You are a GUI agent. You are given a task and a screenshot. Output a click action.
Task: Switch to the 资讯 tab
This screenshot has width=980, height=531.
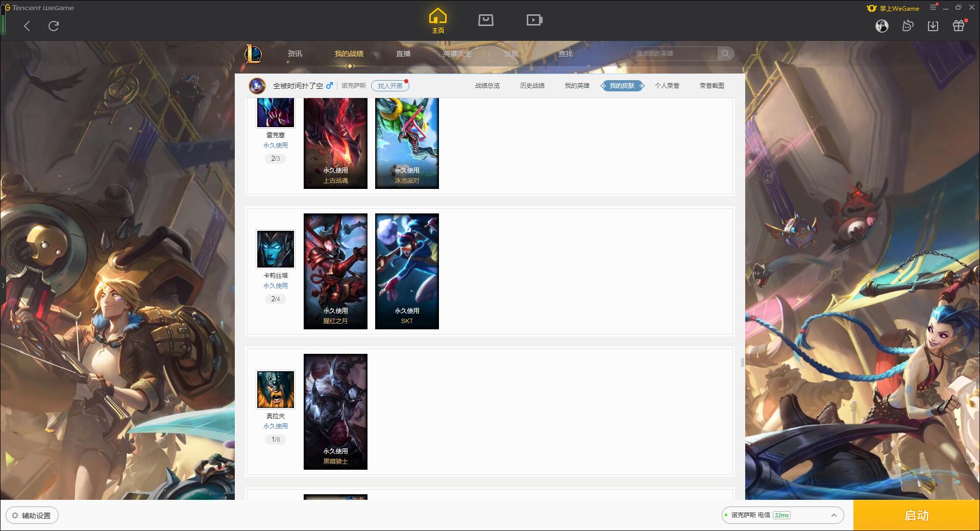click(x=295, y=54)
